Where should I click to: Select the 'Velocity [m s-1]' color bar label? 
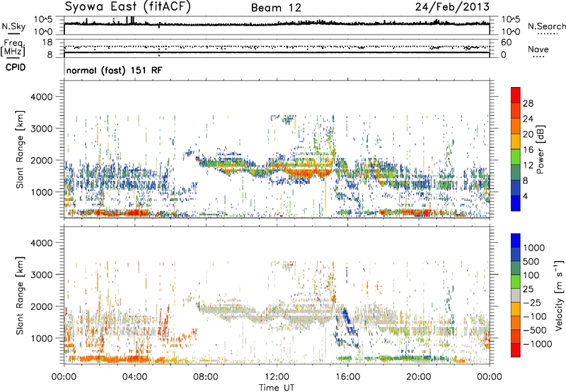tap(560, 295)
